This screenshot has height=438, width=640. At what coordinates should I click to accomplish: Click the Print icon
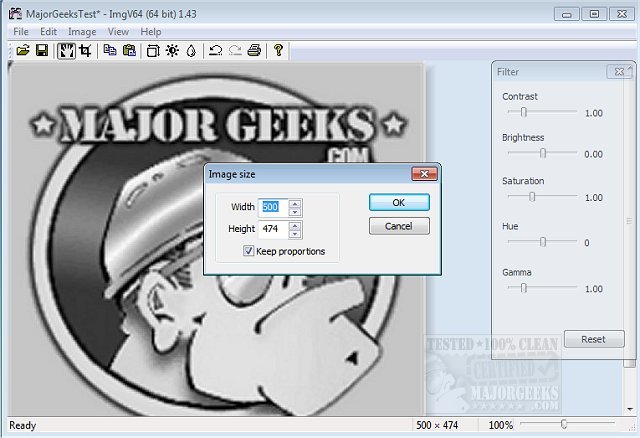[x=254, y=51]
